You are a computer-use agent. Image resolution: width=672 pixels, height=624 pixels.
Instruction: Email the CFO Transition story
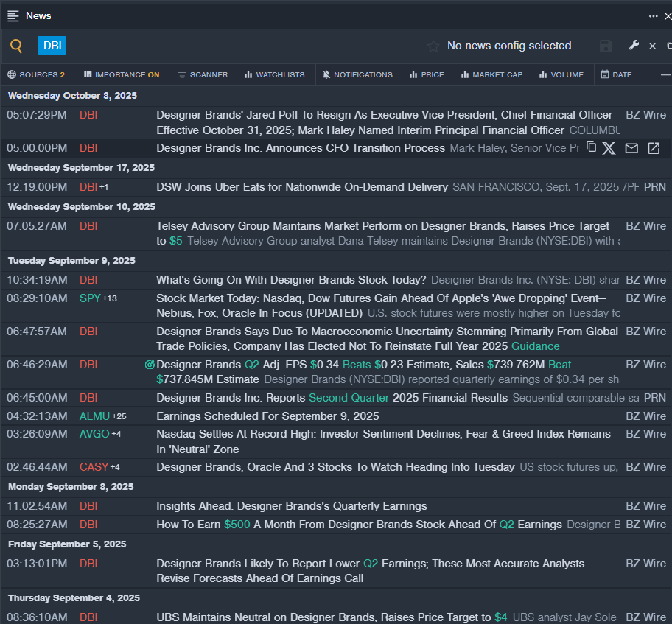631,148
